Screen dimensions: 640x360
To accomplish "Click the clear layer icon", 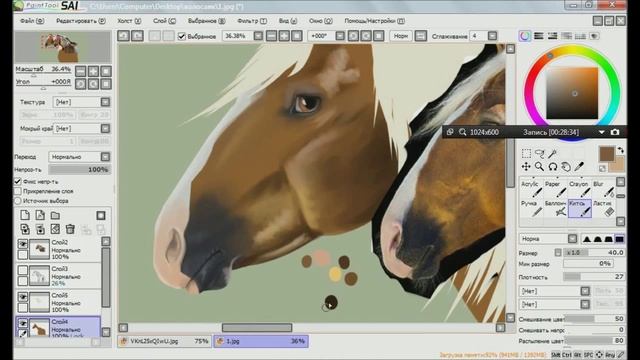I will [55, 229].
